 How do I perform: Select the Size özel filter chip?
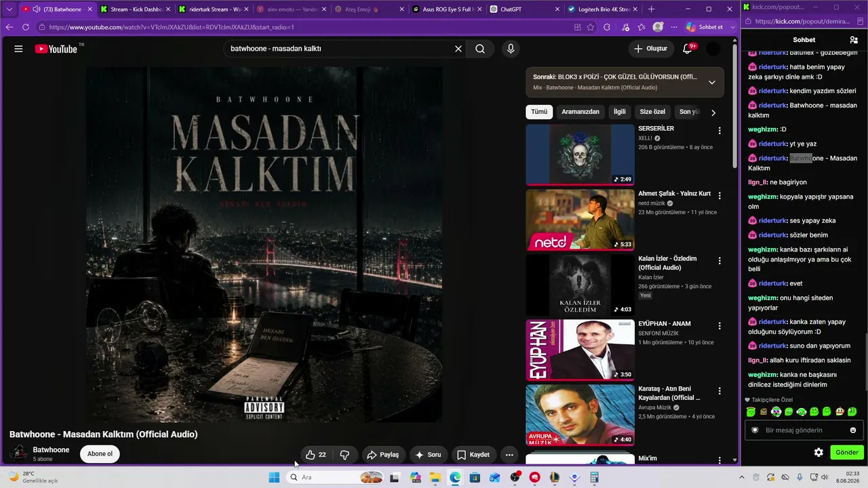pos(652,112)
